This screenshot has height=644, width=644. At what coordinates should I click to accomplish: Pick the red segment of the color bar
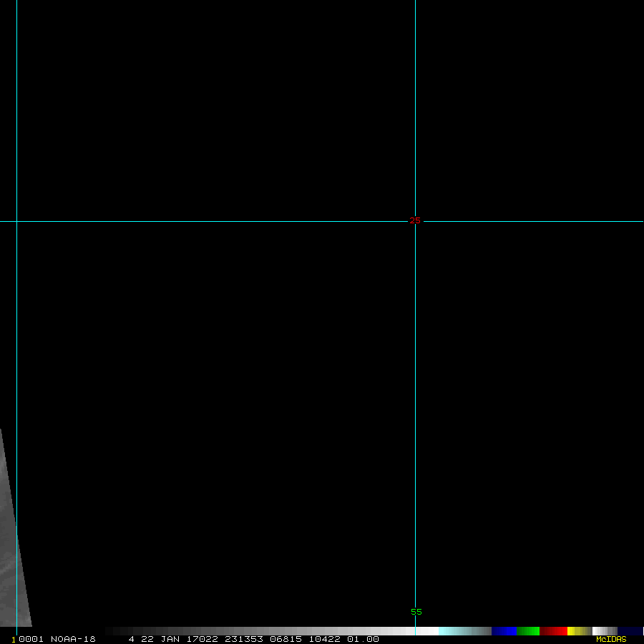coord(553,631)
